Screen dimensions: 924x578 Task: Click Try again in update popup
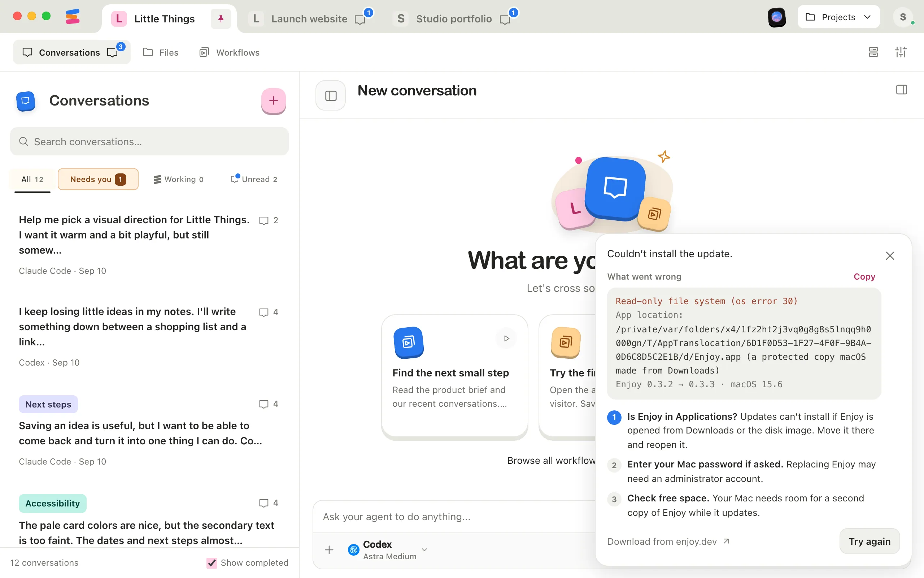[869, 541]
